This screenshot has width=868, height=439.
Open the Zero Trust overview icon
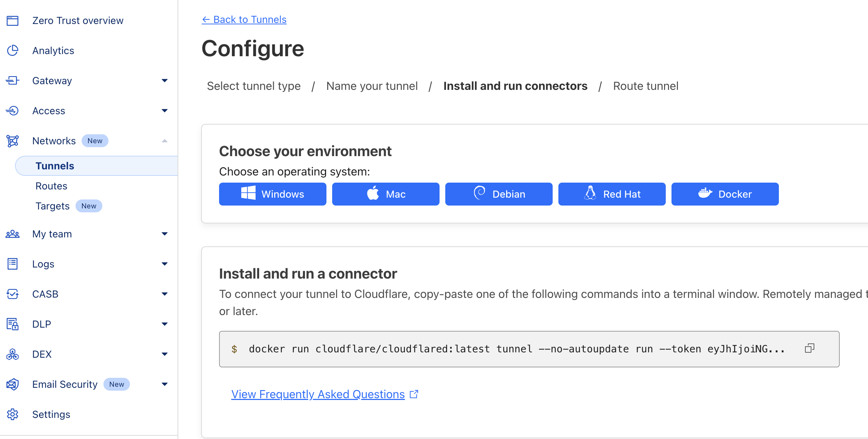tap(13, 20)
